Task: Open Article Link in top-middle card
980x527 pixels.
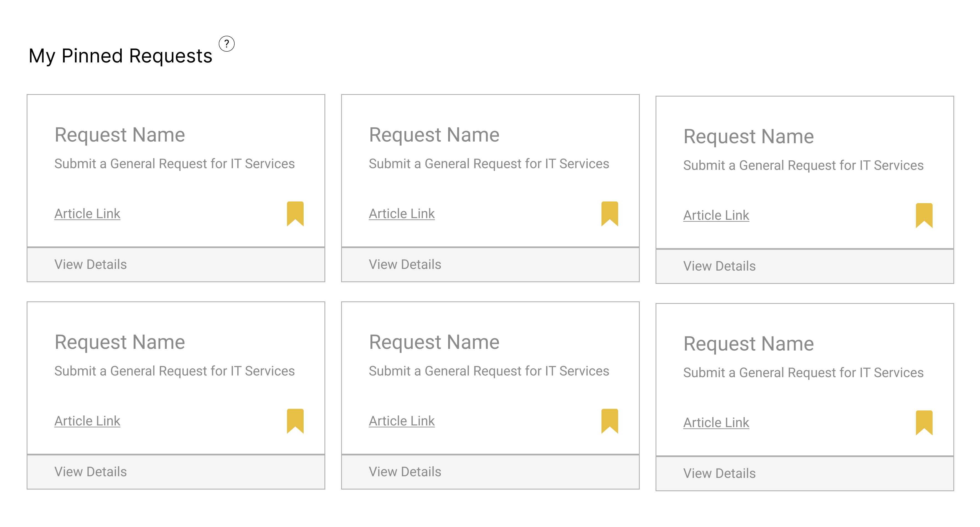Action: coord(402,214)
